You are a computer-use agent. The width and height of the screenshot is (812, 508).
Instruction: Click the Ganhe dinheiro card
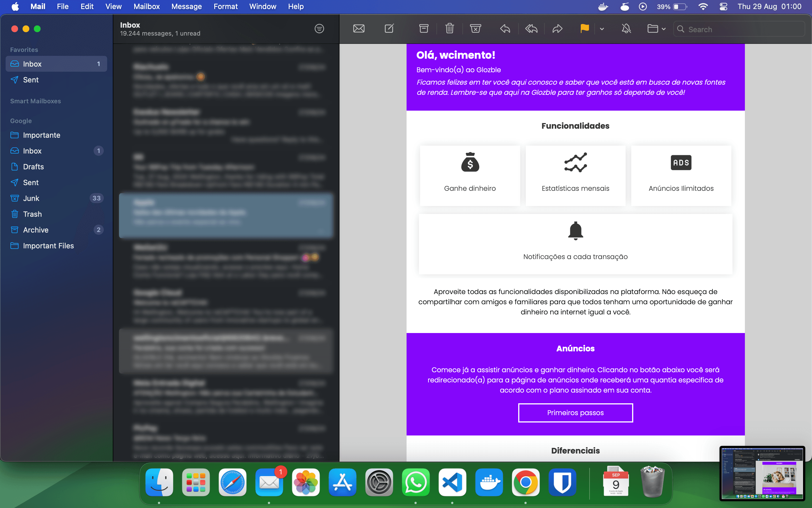pos(470,176)
